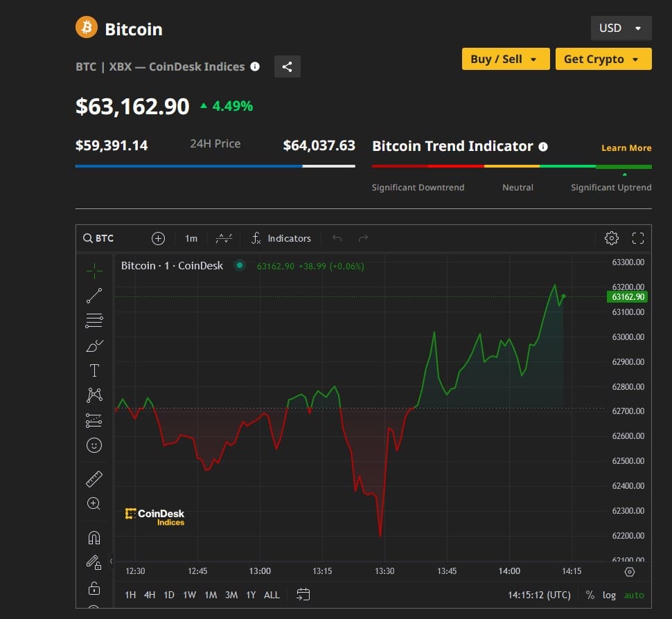This screenshot has width=672, height=619.
Task: Open the USD currency dropdown
Action: [621, 28]
